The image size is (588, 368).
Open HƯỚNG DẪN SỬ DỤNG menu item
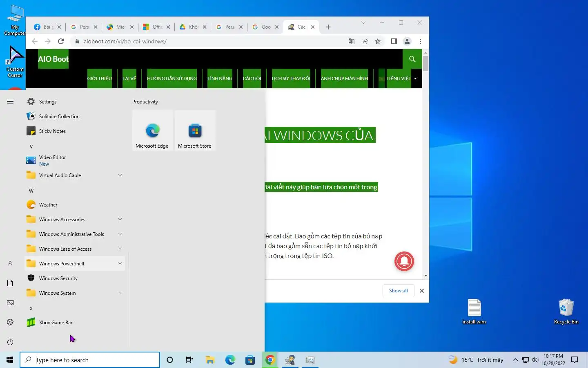pyautogui.click(x=172, y=79)
